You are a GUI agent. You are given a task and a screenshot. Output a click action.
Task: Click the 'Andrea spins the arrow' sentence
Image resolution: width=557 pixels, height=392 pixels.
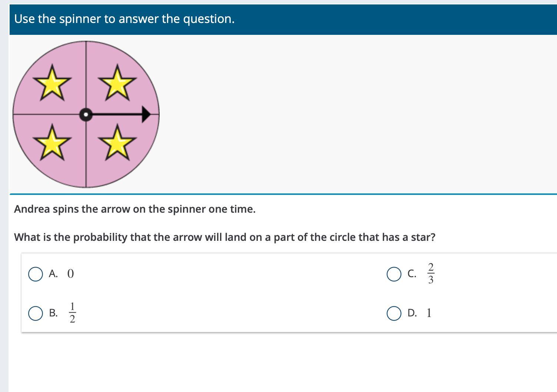[x=135, y=209]
